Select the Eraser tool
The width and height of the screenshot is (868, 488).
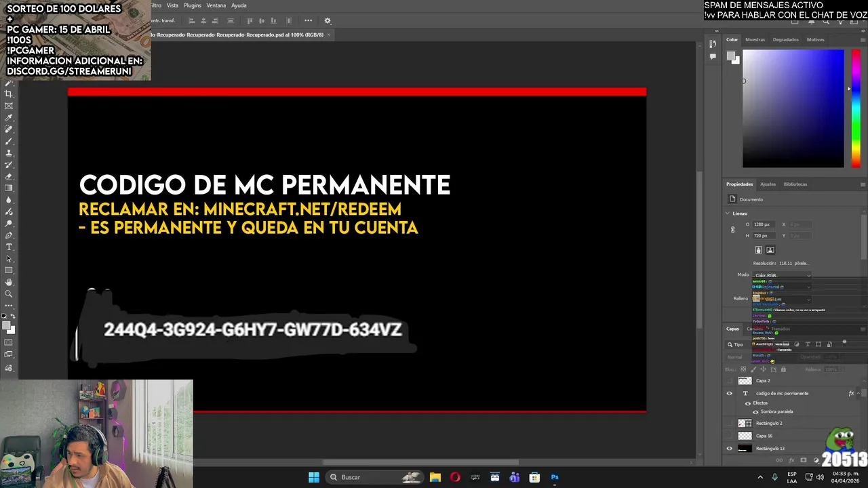point(9,176)
